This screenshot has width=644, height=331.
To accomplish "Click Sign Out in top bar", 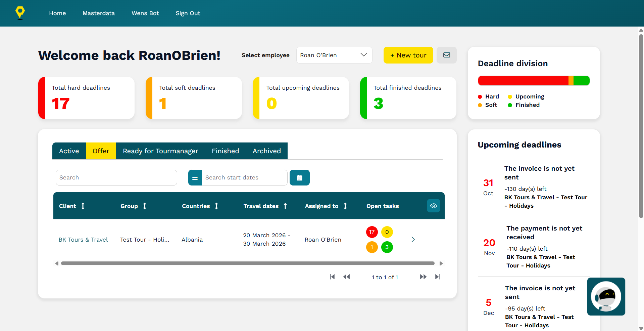I will 188,13.
